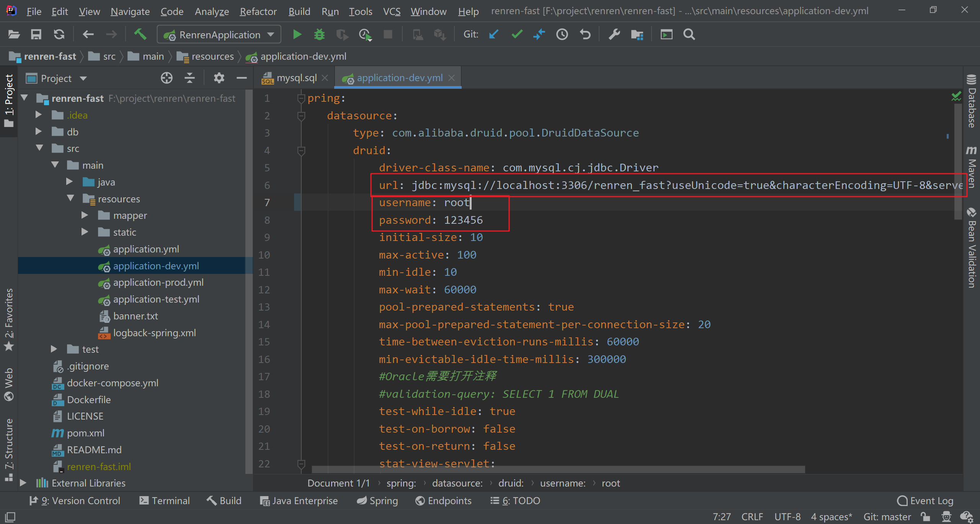This screenshot has height=524, width=980.
Task: Open Project panel gear options
Action: 219,78
